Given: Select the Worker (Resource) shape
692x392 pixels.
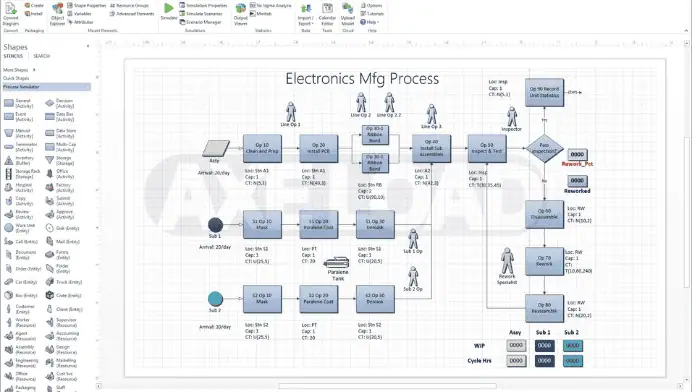Looking at the screenshot, I should pyautogui.click(x=20, y=323).
